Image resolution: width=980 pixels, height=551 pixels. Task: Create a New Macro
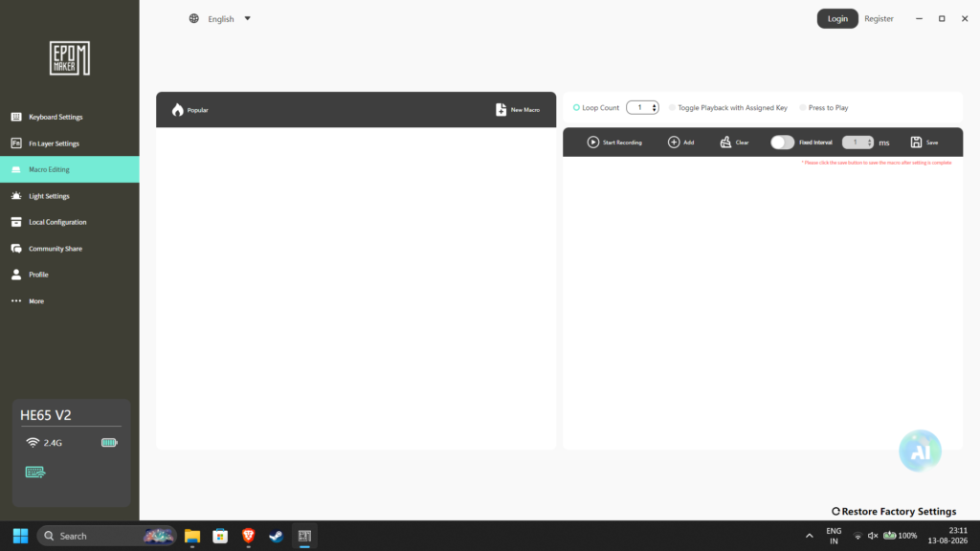click(518, 110)
